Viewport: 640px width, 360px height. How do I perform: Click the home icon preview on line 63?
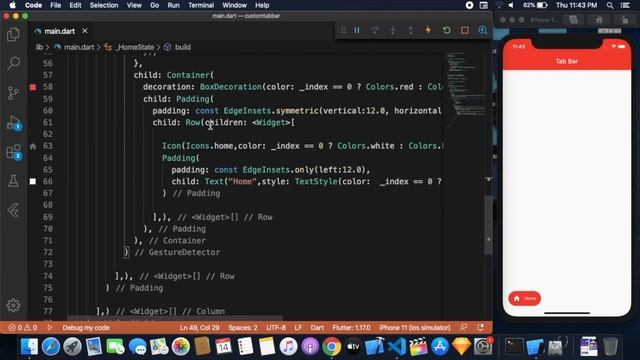click(x=33, y=146)
